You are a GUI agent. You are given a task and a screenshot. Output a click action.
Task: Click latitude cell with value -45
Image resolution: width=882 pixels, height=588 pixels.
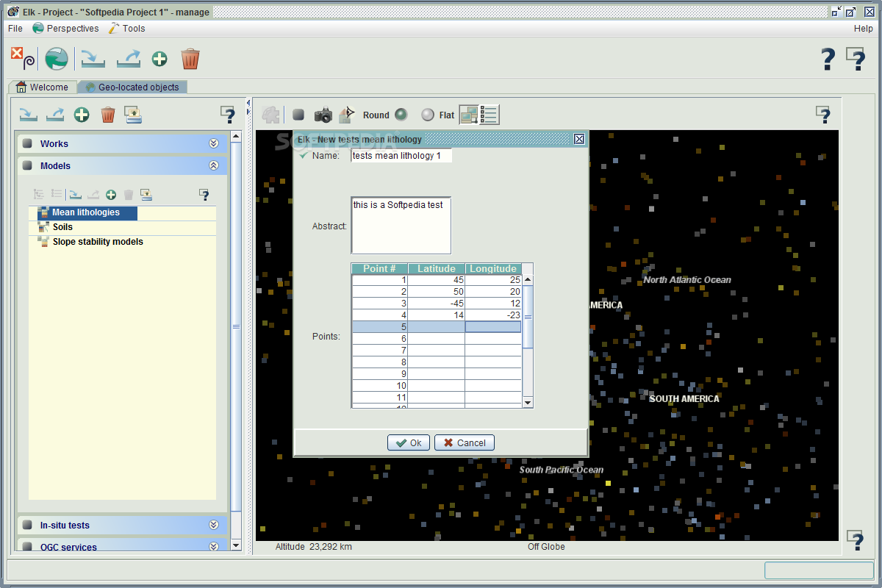437,304
